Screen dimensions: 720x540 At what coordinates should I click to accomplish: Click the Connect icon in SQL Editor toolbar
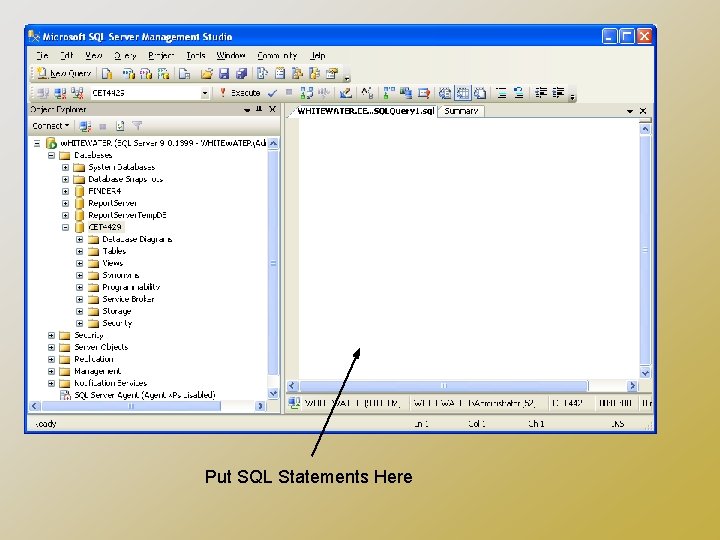pos(43,93)
